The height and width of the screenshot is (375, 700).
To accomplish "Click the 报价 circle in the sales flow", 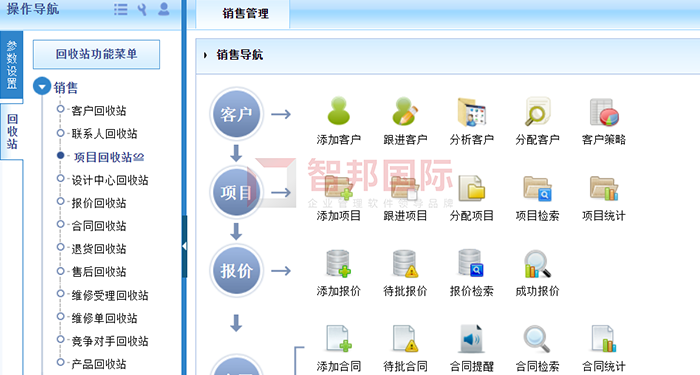I will coord(236,271).
